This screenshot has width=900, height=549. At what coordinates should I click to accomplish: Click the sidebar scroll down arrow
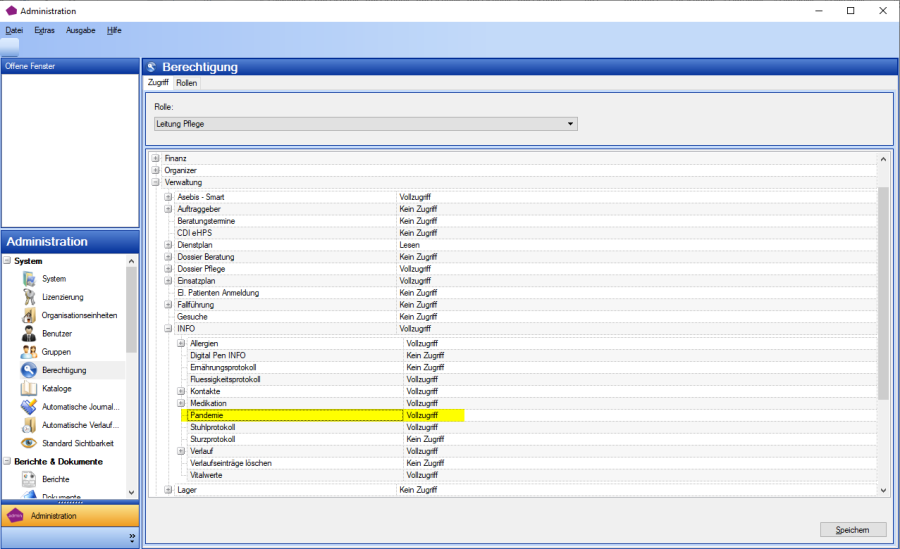[x=131, y=492]
